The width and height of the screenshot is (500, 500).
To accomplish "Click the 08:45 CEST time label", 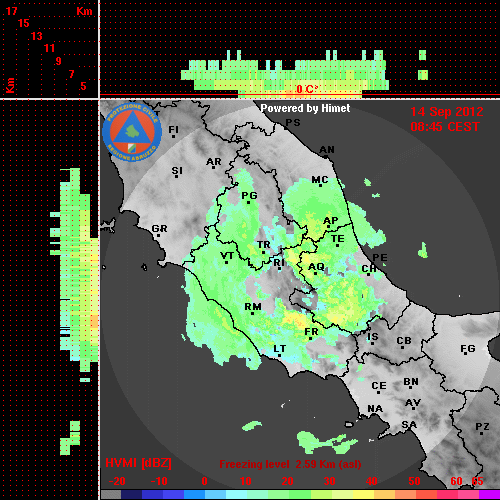I will pyautogui.click(x=445, y=127).
